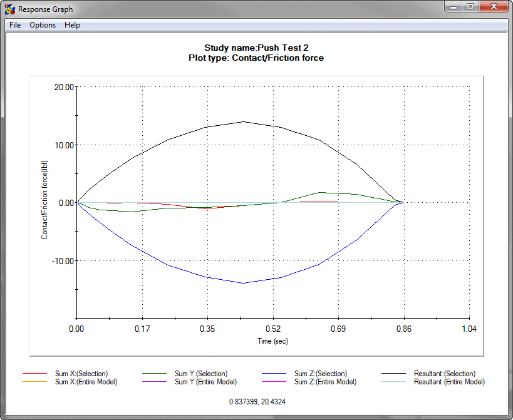Click the black Resultant:(Selection) legend line

pyautogui.click(x=393, y=373)
